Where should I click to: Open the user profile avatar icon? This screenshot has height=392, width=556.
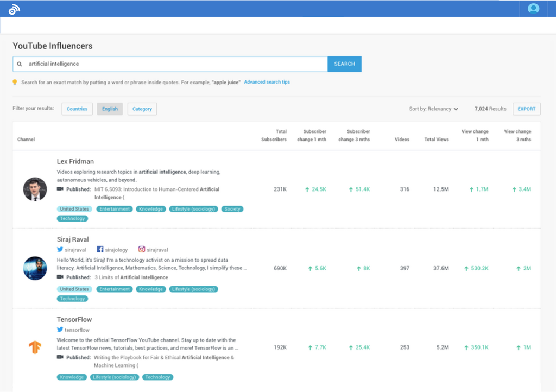tap(533, 9)
